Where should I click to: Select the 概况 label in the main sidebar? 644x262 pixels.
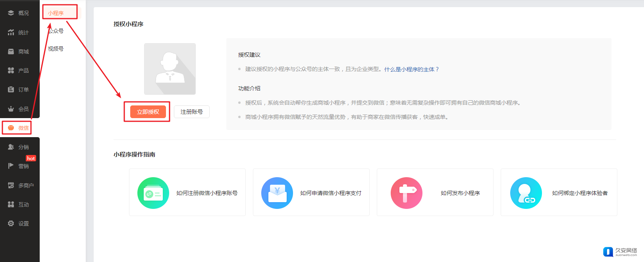click(x=23, y=13)
